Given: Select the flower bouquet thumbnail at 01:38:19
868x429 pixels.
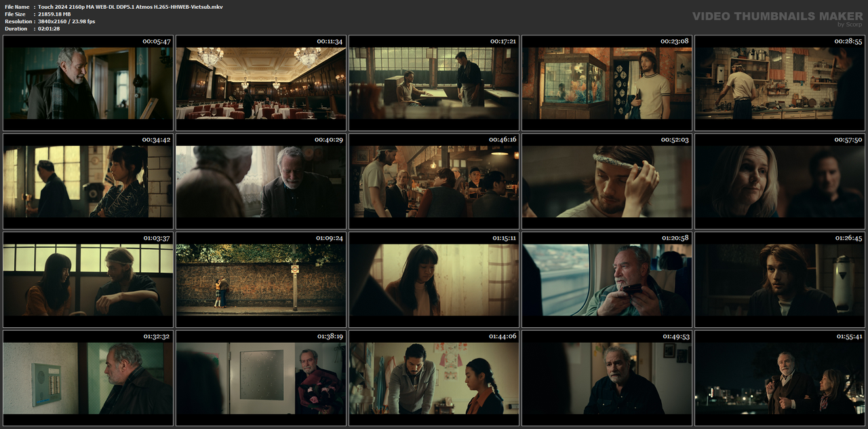Looking at the screenshot, I should (261, 378).
